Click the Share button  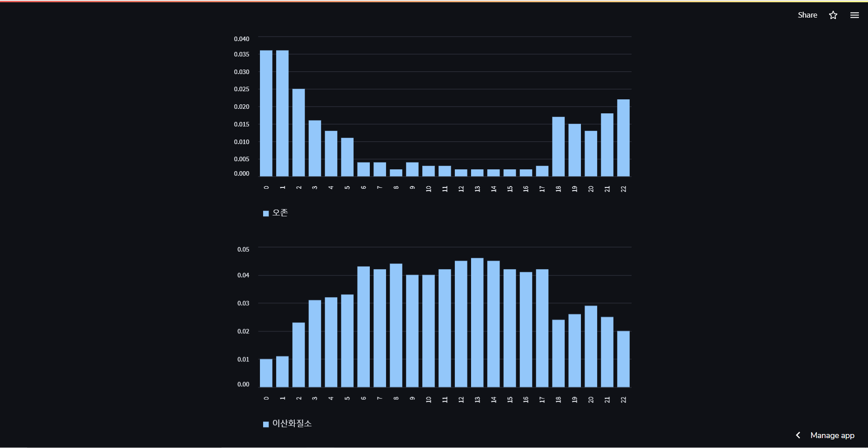pos(807,15)
